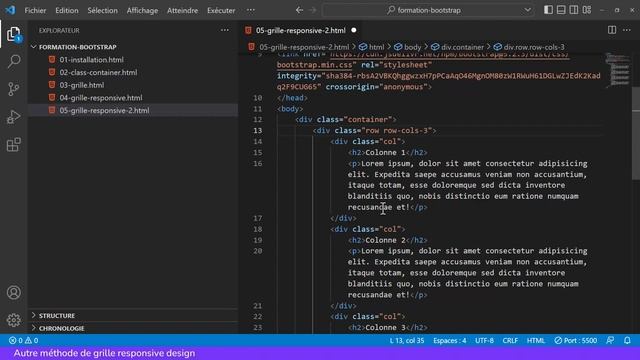This screenshot has height=360, width=640.
Task: Select the 05-grille-responsive-2.html editor tab
Action: [x=300, y=30]
